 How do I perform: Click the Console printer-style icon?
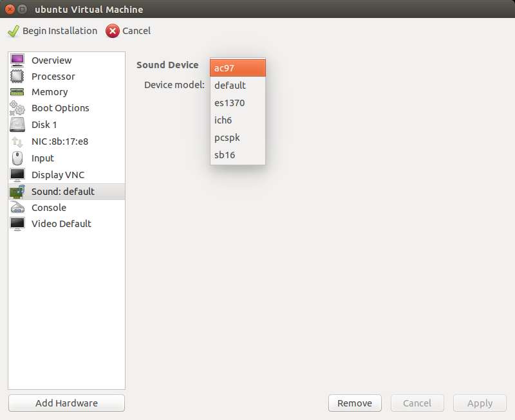(19, 207)
